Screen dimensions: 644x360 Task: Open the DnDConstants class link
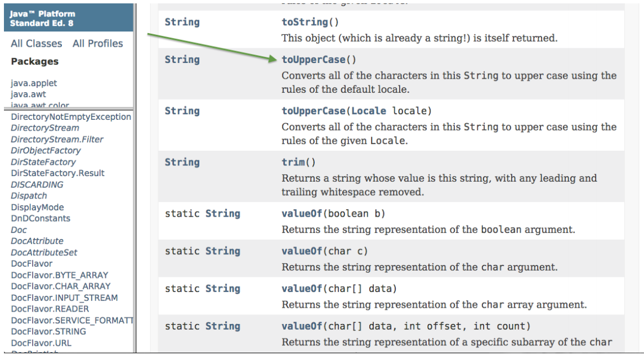click(x=41, y=218)
